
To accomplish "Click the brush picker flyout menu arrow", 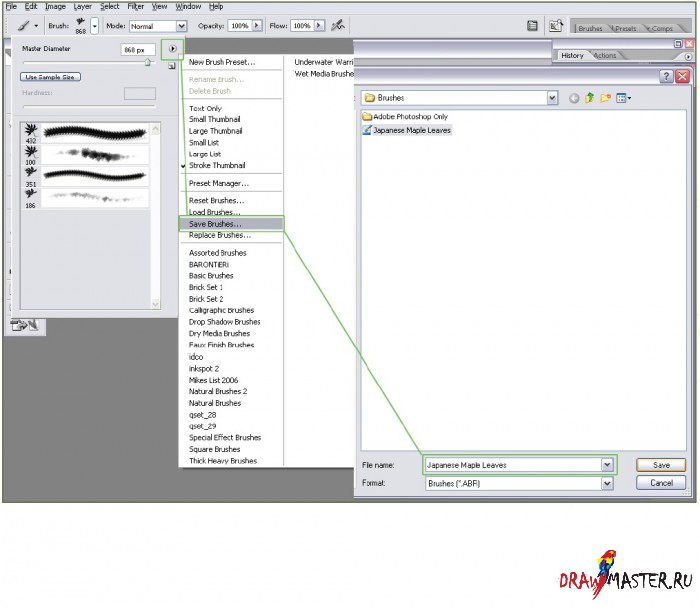I will click(x=173, y=49).
